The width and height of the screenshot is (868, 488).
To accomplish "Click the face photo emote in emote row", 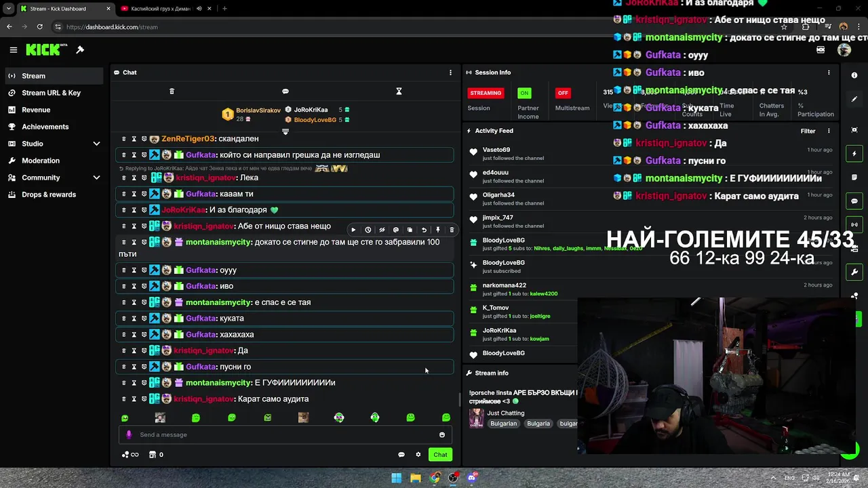I will (x=160, y=418).
